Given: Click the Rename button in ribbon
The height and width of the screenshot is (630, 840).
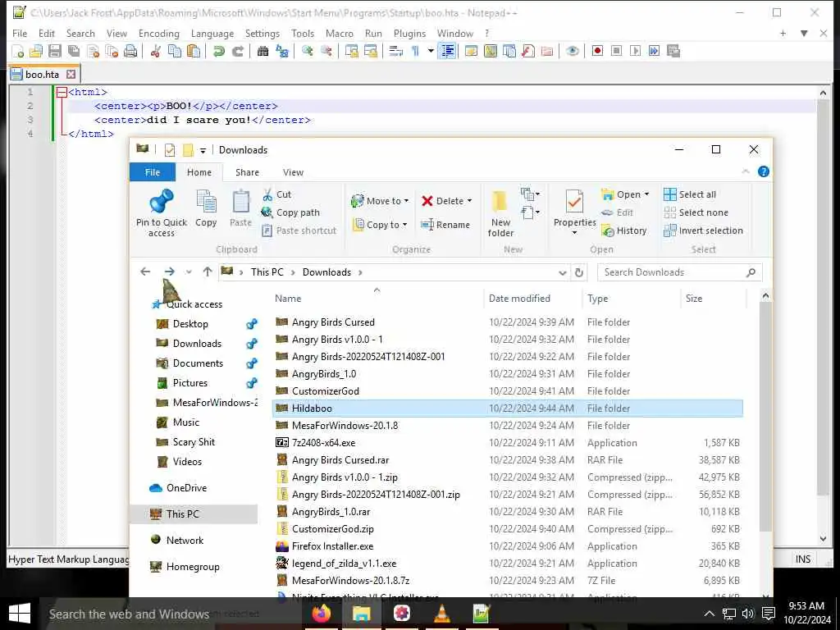Looking at the screenshot, I should [445, 225].
